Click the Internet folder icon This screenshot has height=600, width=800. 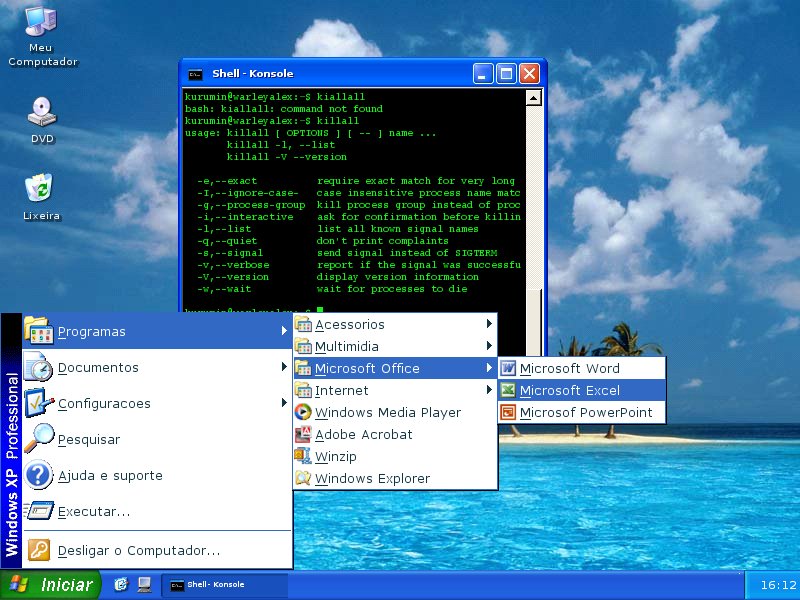[x=303, y=390]
